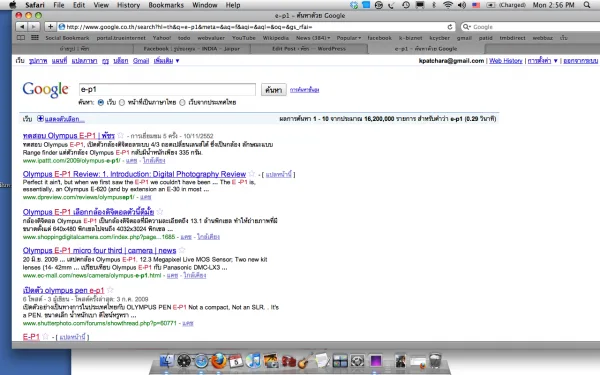Open Finder from the dock
Viewport: 600px width, 375px height.
coord(166,360)
